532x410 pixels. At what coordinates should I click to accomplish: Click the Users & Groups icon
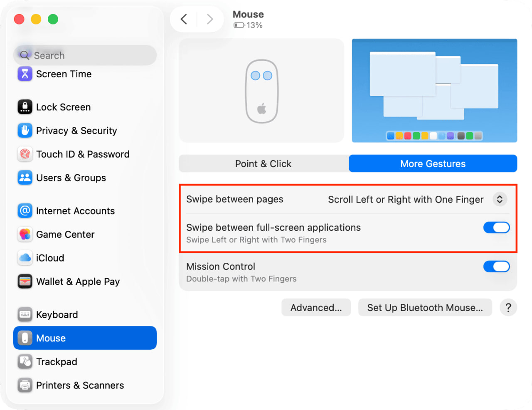pos(25,178)
